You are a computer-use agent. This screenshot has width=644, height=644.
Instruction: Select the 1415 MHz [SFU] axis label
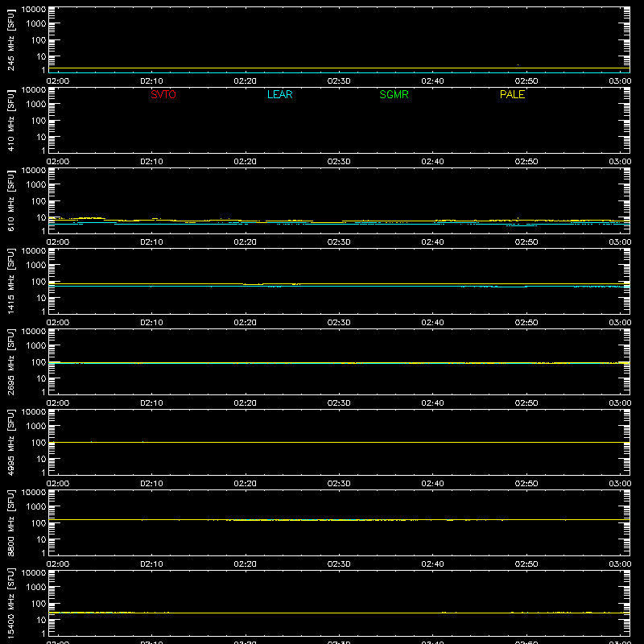click(x=10, y=281)
